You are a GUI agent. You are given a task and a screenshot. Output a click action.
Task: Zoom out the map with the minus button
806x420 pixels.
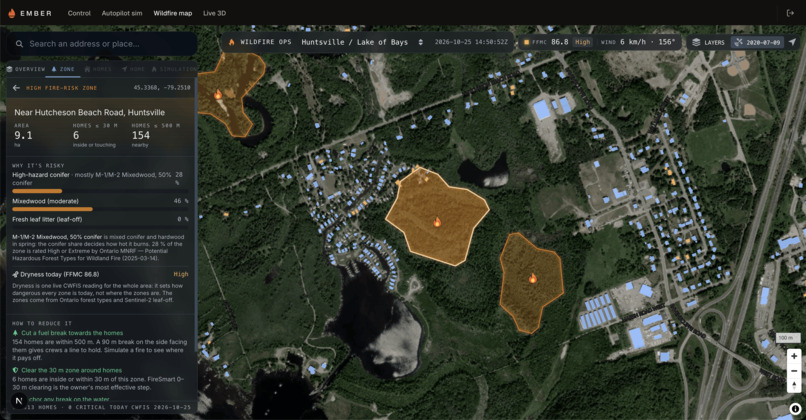794,371
